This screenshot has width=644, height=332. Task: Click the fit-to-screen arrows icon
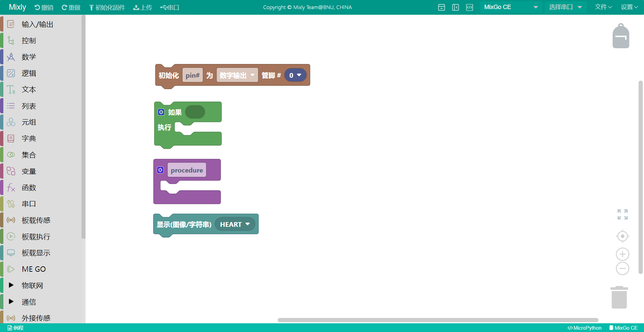pos(623,214)
